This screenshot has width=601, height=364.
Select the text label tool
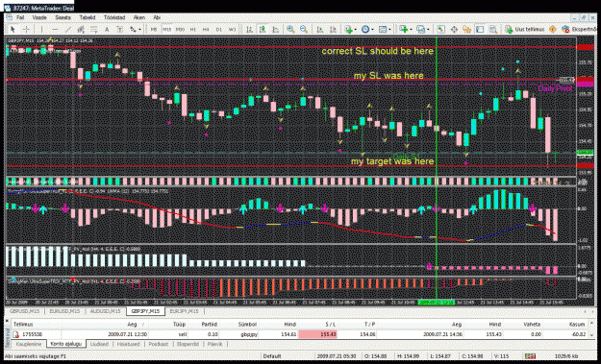coord(120,30)
